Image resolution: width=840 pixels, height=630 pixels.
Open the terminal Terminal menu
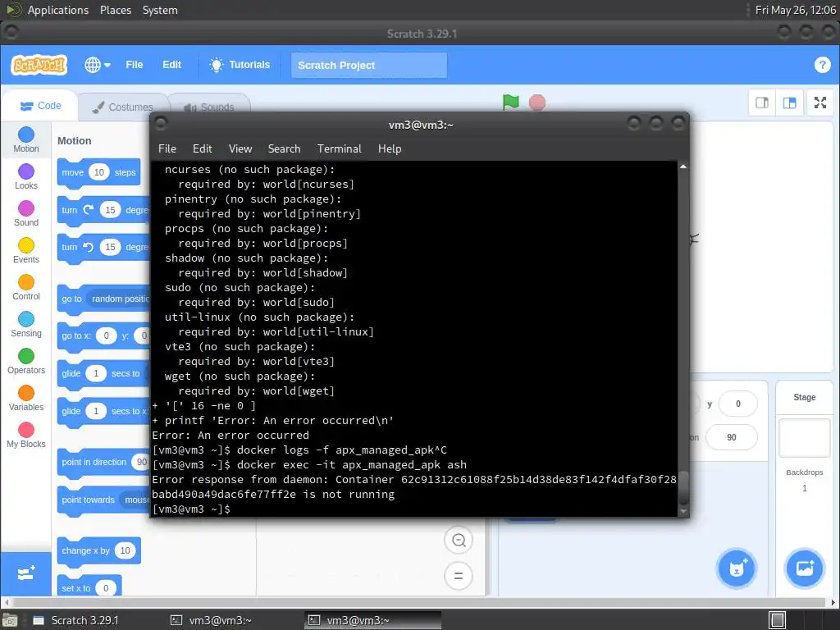[x=339, y=148]
